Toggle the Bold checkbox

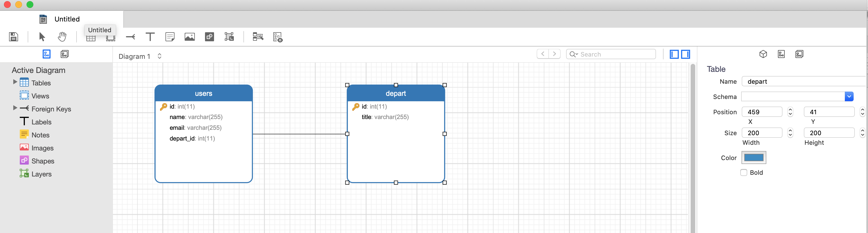[x=744, y=173]
